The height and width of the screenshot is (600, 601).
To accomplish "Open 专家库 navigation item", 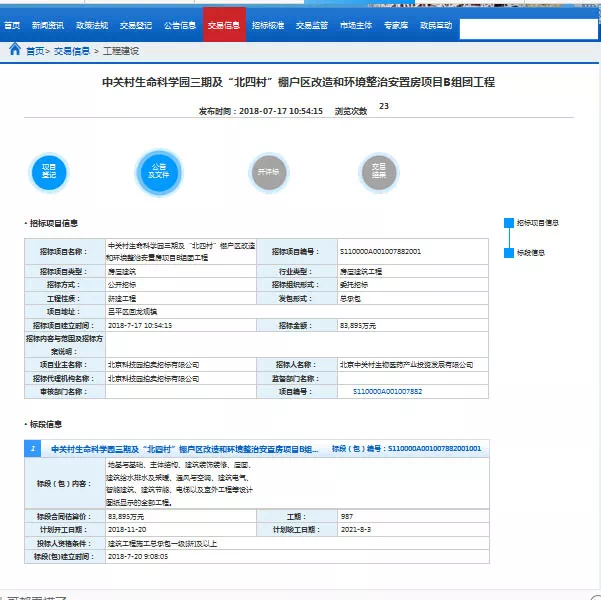I will [396, 25].
